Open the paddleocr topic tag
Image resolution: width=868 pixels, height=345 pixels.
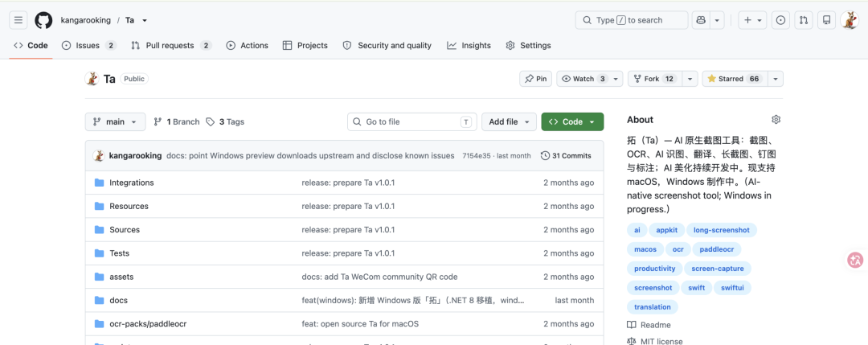716,249
